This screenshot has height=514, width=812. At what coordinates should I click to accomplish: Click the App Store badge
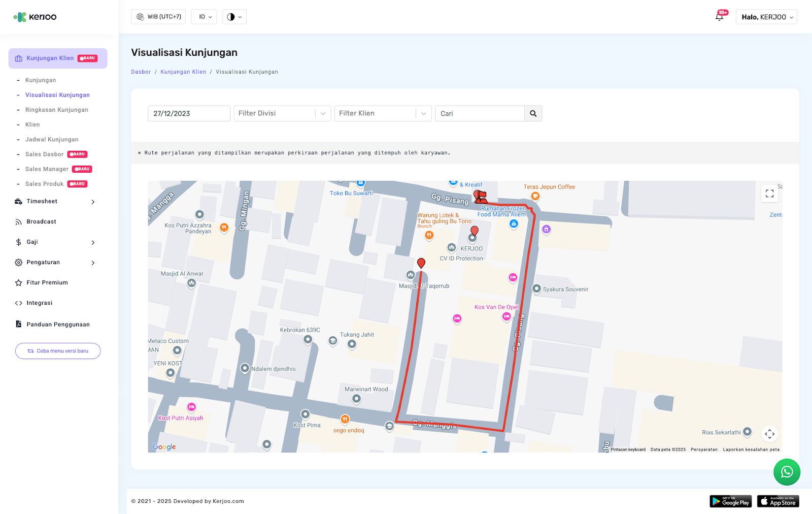[777, 501]
